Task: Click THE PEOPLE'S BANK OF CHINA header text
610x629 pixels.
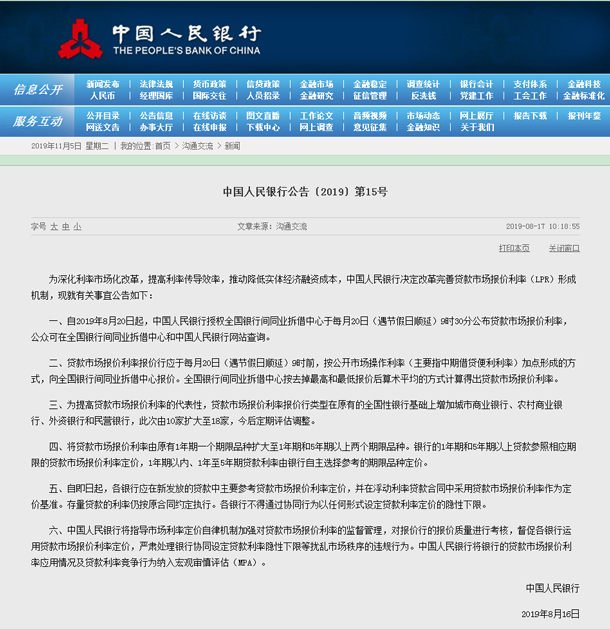Action: click(186, 51)
